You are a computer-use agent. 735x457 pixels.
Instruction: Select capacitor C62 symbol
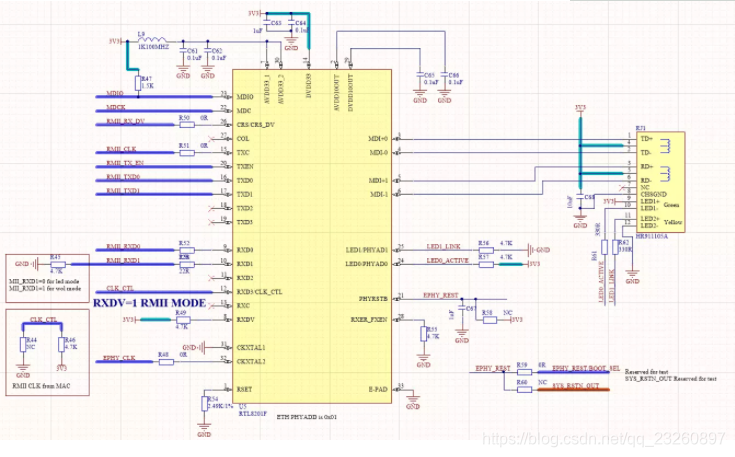click(208, 48)
